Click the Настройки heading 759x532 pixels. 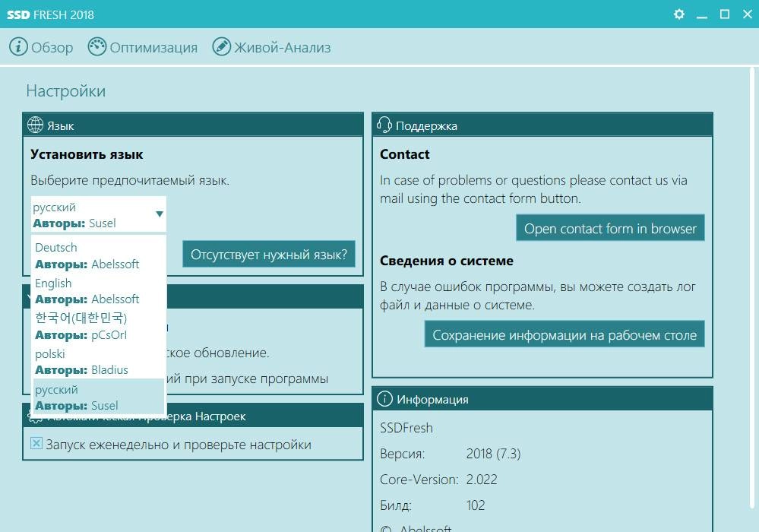click(x=66, y=91)
